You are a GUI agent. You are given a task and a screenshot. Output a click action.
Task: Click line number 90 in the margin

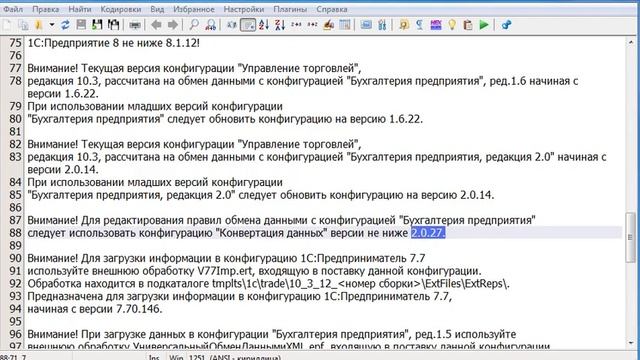(16, 258)
